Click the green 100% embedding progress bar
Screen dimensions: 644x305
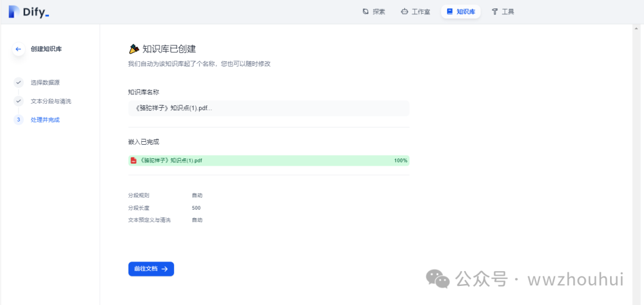coord(298,160)
